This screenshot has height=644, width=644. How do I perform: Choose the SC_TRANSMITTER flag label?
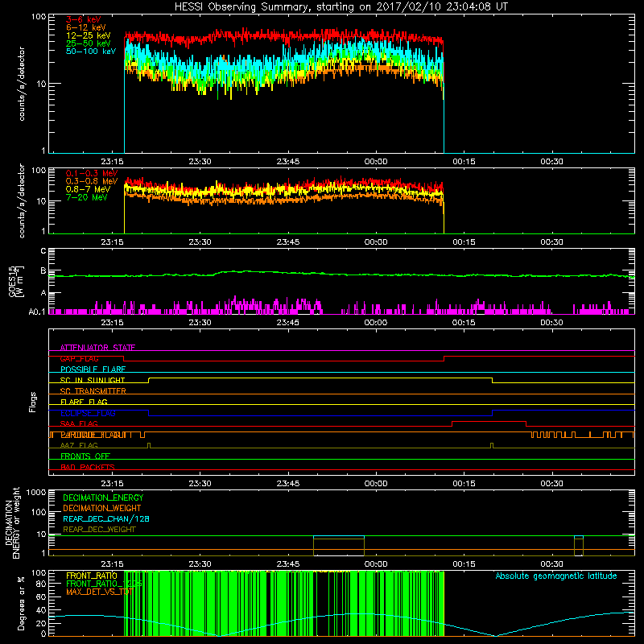point(93,391)
